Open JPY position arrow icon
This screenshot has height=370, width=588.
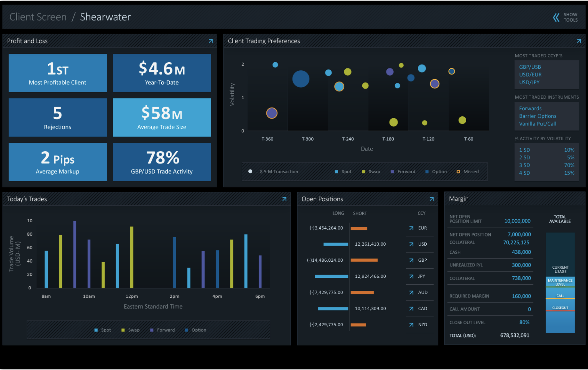click(x=411, y=276)
